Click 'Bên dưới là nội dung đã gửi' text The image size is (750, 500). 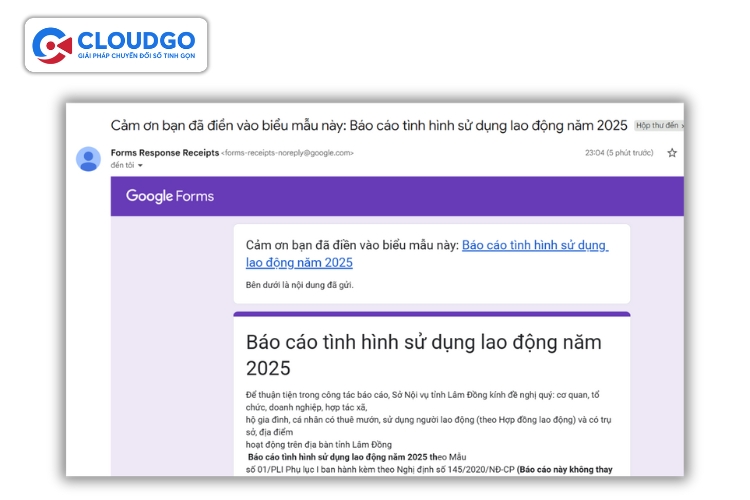pos(299,285)
